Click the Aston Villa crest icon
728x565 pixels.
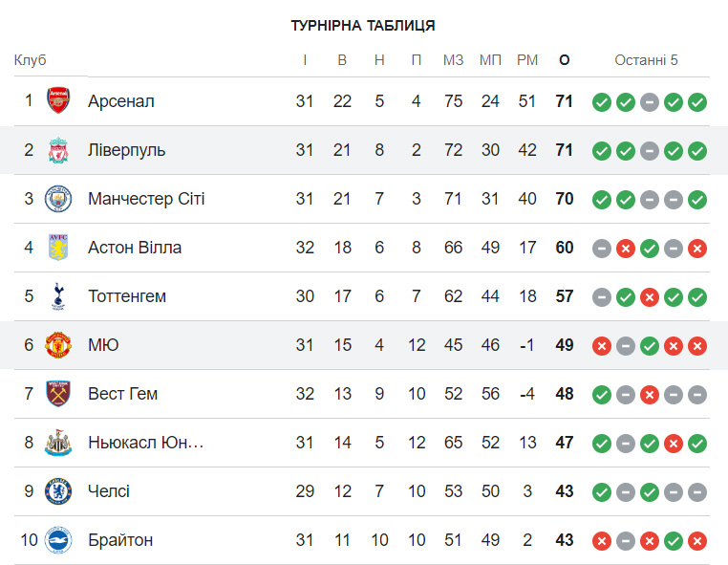tap(58, 248)
